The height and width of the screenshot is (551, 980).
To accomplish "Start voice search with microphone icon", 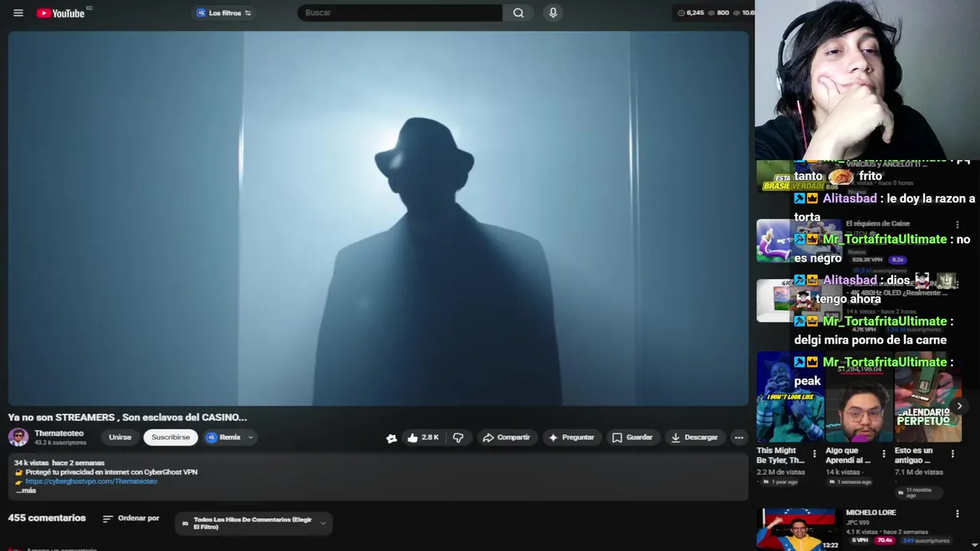I will point(553,13).
